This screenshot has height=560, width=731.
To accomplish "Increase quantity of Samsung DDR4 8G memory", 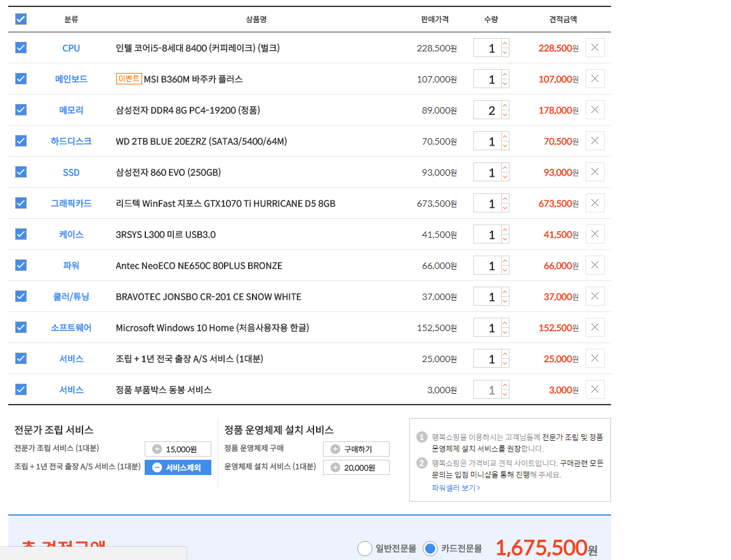I will coord(505,105).
